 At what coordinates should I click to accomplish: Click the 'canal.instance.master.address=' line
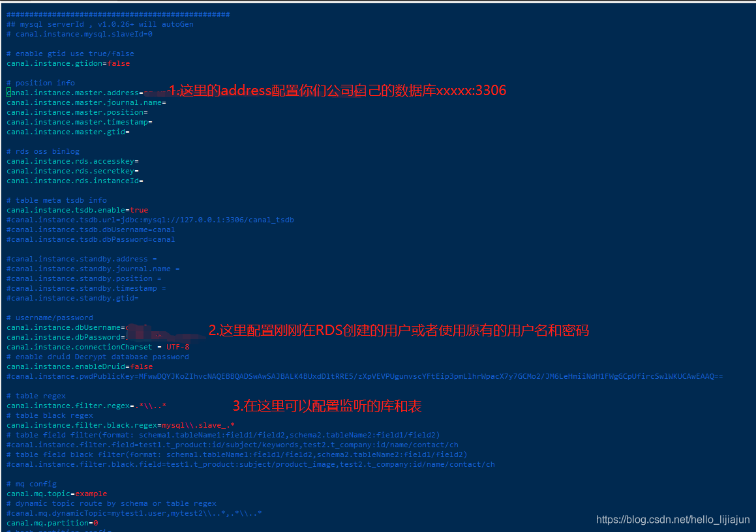click(75, 93)
